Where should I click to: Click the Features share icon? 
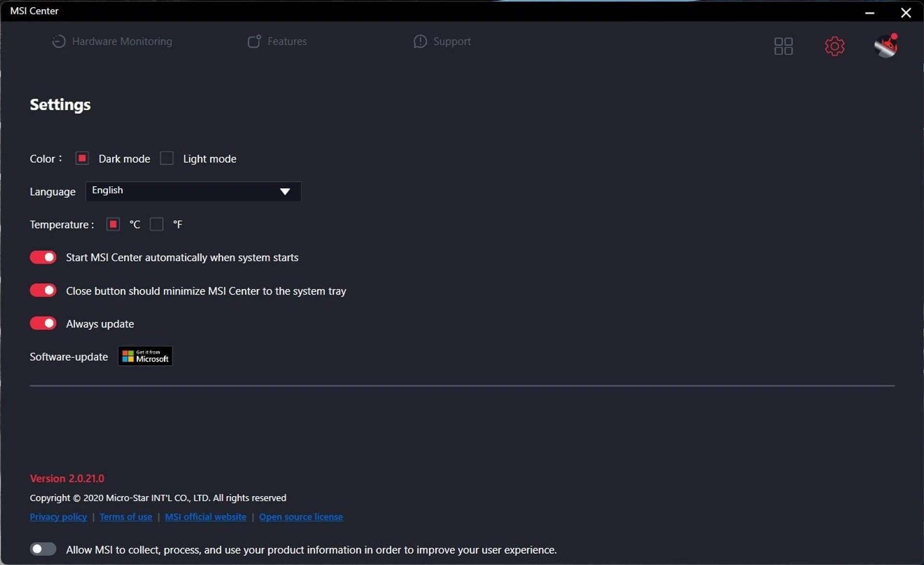(x=254, y=41)
